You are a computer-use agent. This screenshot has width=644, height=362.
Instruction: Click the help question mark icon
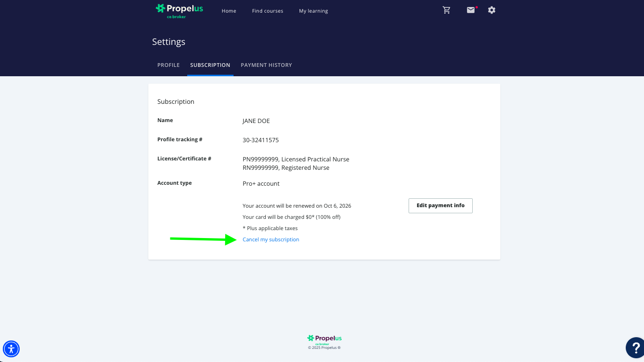click(636, 348)
